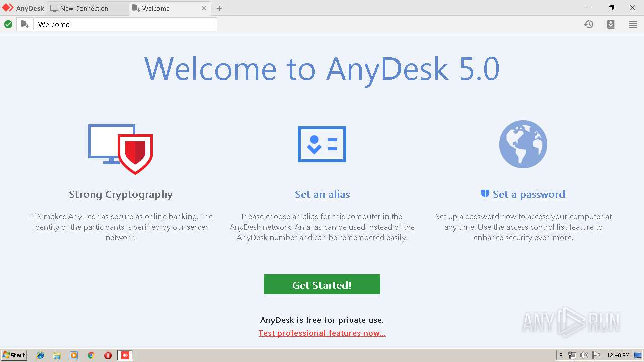Image resolution: width=644 pixels, height=362 pixels.
Task: Click AnyDesk taskbar button
Action: [x=125, y=355]
